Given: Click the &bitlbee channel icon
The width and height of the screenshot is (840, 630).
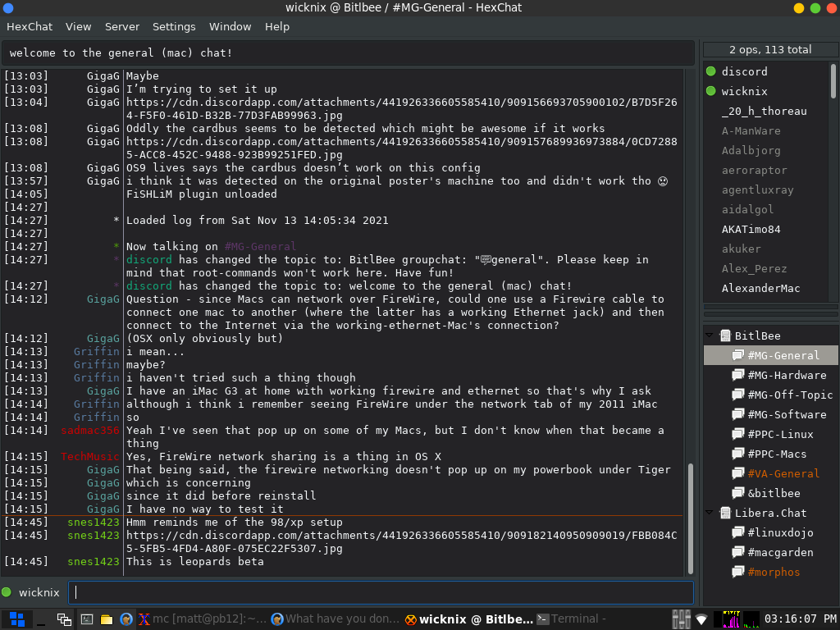Looking at the screenshot, I should (x=738, y=493).
